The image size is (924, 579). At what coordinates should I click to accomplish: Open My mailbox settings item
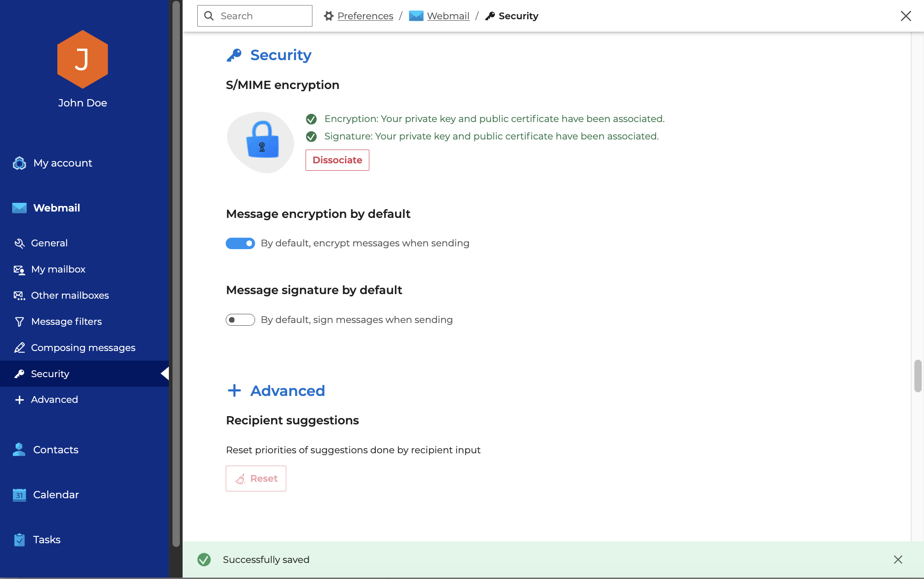pos(58,269)
